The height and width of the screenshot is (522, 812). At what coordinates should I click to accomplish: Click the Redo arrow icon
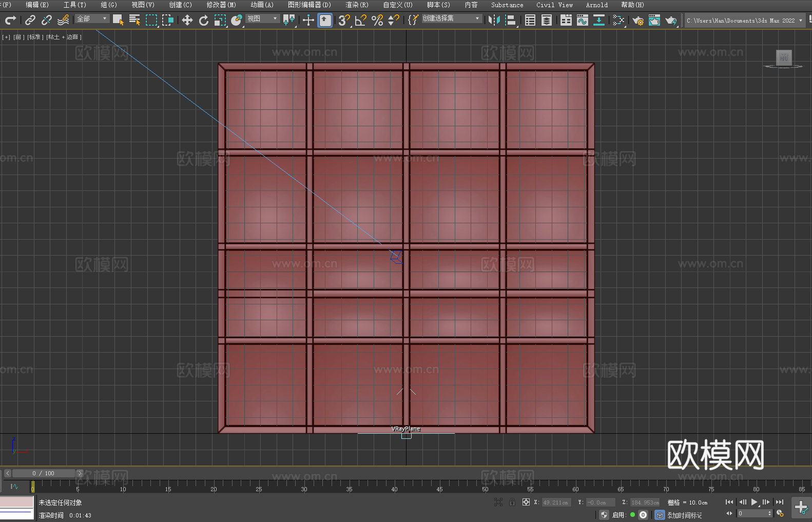[x=10, y=20]
